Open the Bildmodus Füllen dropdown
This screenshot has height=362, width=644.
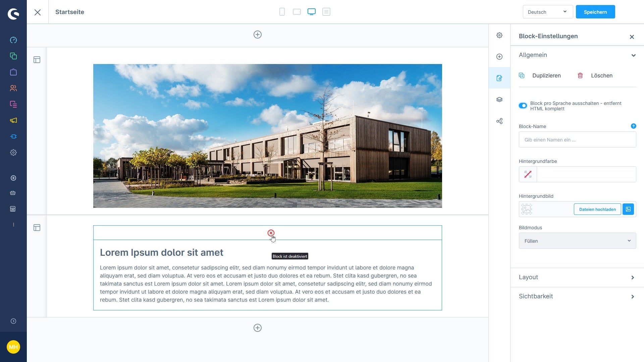pyautogui.click(x=577, y=241)
